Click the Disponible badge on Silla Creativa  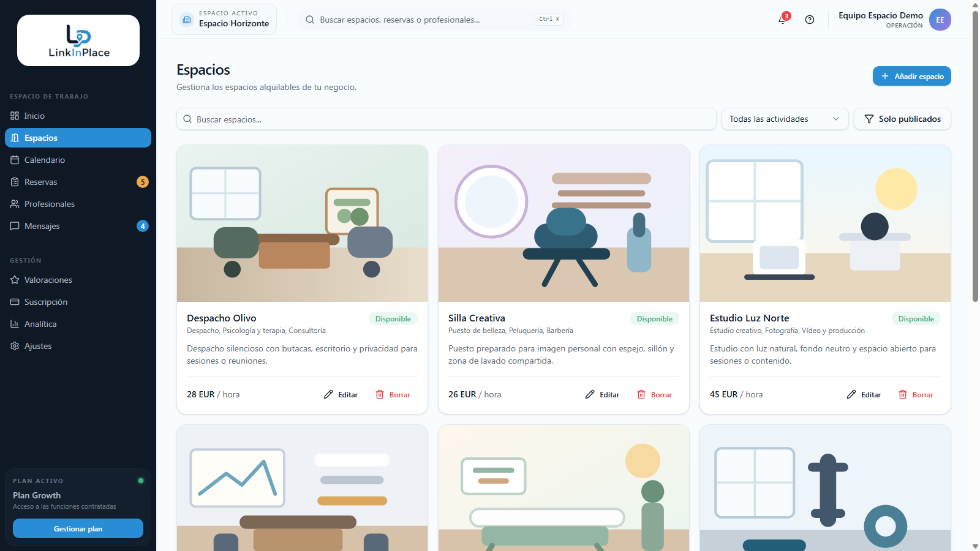[x=655, y=318]
